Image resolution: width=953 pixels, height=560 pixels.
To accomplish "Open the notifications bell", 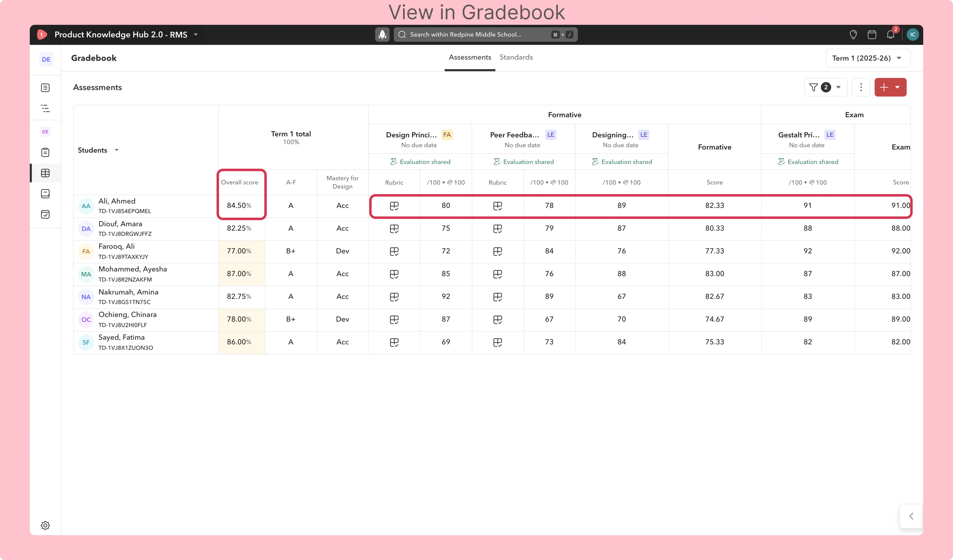I will (891, 34).
